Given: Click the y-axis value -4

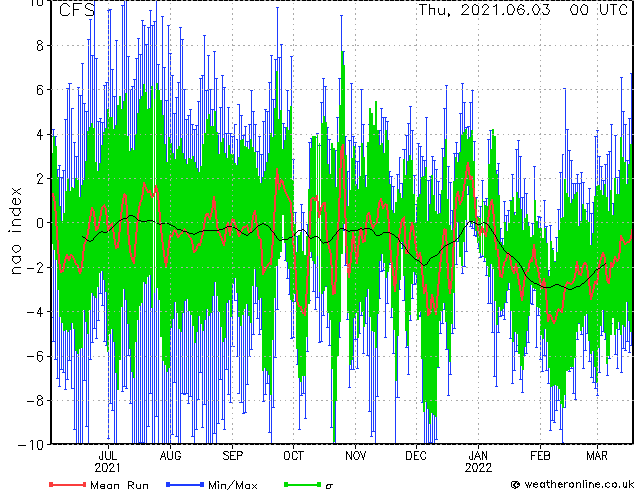Looking at the screenshot, I should (35, 312).
